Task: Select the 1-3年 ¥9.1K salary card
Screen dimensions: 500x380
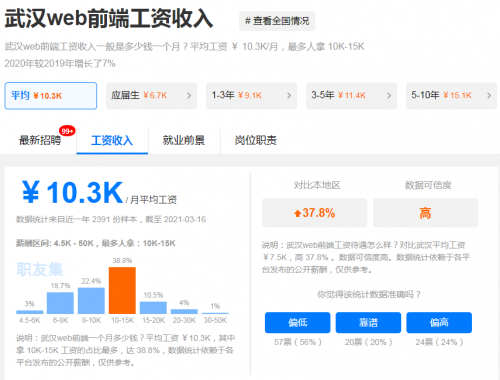Action: coord(251,96)
